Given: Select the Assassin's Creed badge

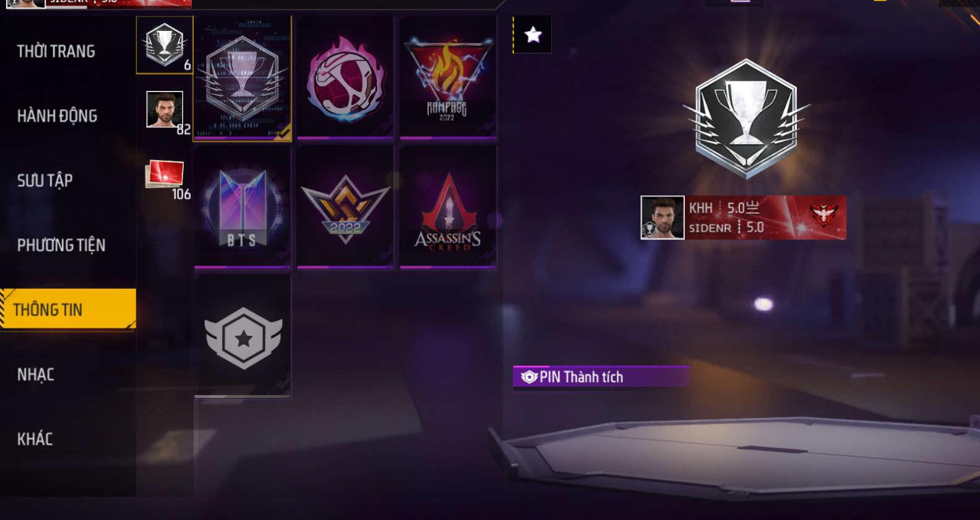Looking at the screenshot, I should [x=448, y=207].
